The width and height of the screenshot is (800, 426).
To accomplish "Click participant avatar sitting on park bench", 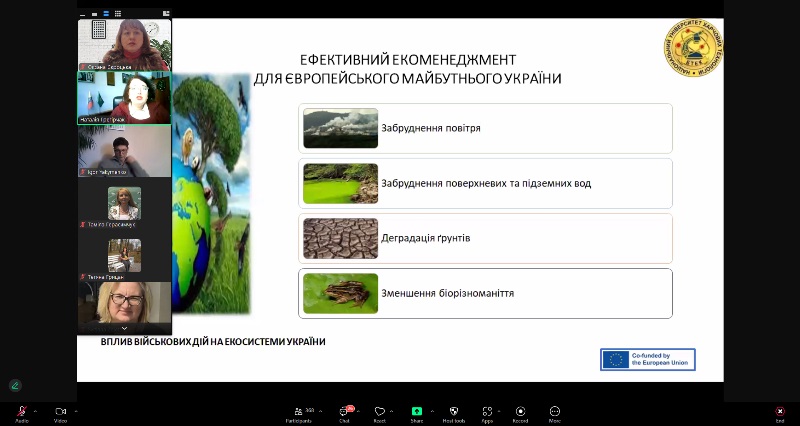I will click(x=124, y=256).
